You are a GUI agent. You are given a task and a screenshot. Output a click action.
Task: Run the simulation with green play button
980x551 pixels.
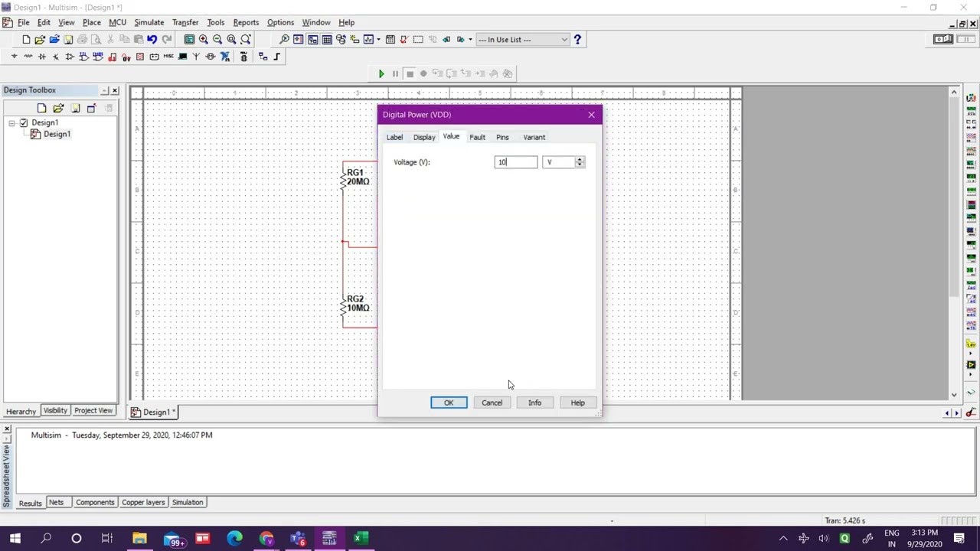tap(381, 73)
